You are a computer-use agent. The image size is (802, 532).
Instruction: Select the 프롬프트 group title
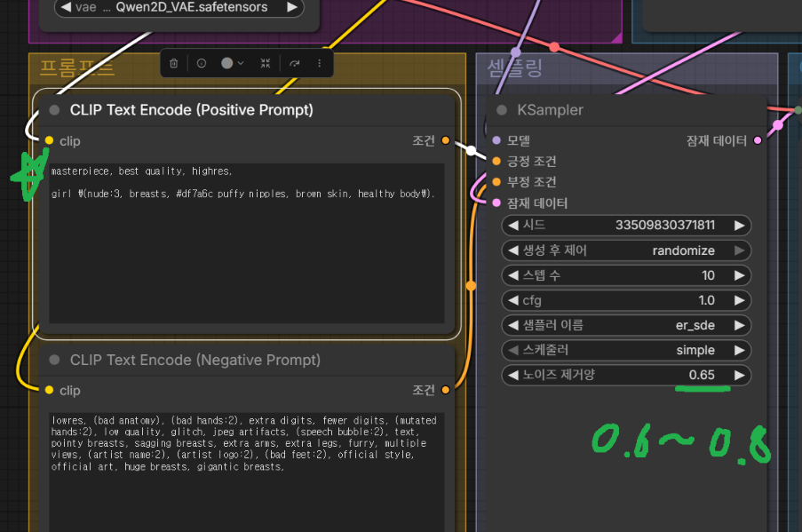coord(77,67)
